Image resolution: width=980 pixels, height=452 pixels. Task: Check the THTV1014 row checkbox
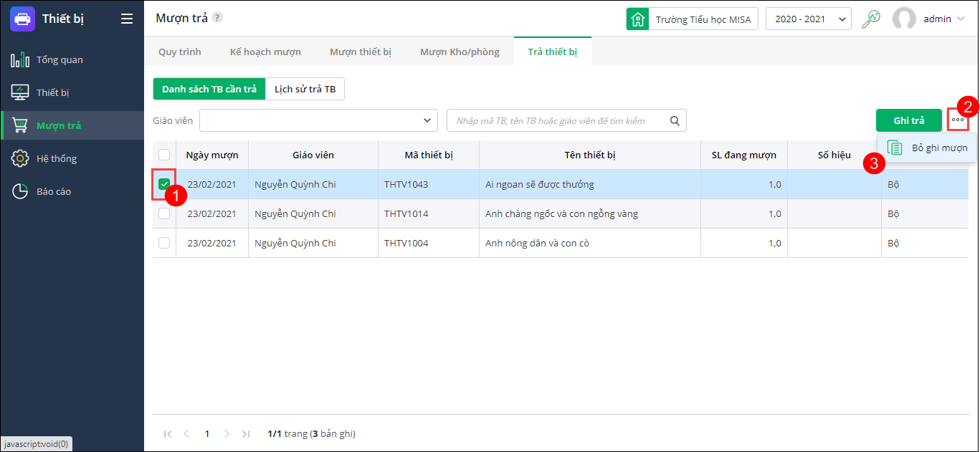click(164, 213)
